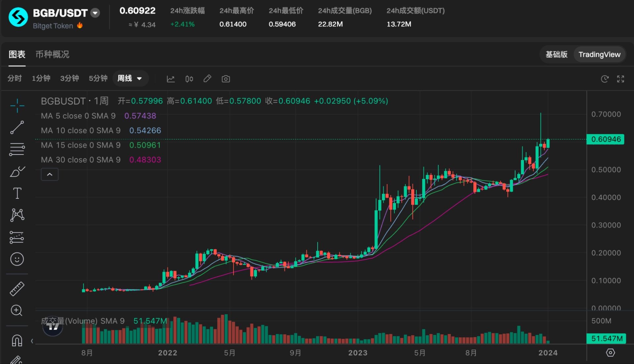Click the 2022 marker on time axis

tap(167, 353)
